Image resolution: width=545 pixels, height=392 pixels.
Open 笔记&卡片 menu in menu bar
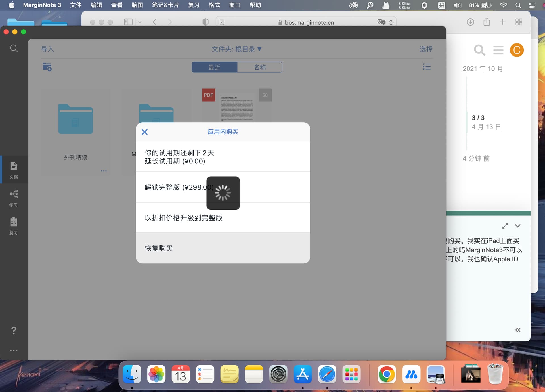point(165,5)
